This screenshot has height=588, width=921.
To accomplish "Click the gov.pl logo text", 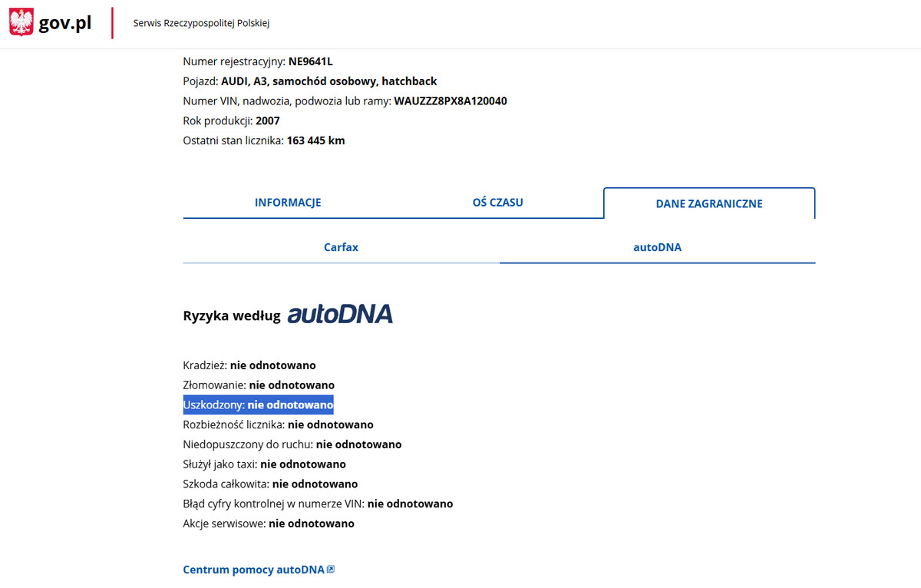I will 65,23.
